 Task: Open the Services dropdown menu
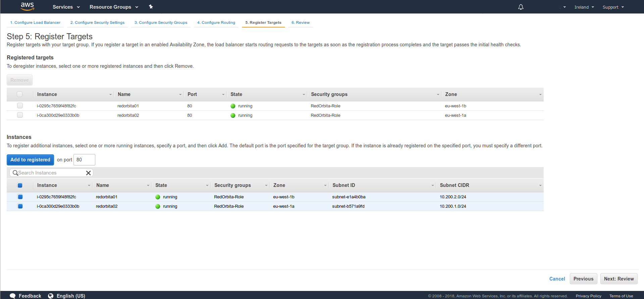click(x=66, y=7)
